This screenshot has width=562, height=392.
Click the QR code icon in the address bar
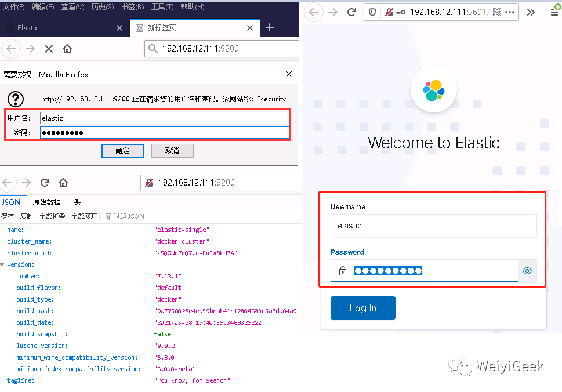497,12
